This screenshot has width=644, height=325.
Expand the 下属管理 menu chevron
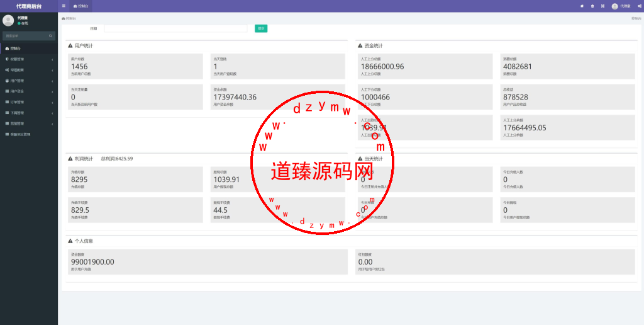[x=53, y=113]
